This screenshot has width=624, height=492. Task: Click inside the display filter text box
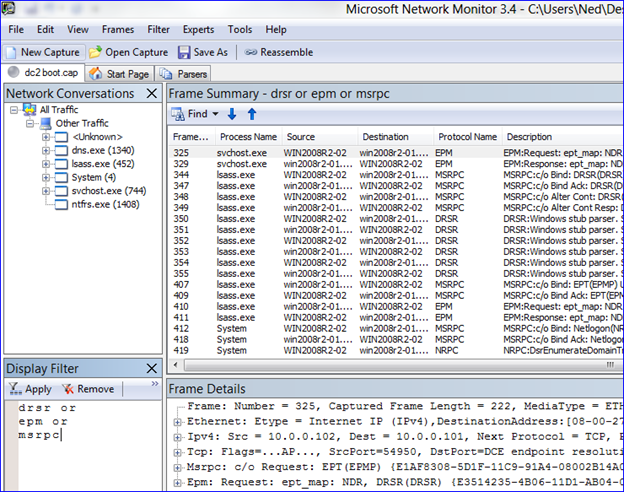[x=90, y=446]
